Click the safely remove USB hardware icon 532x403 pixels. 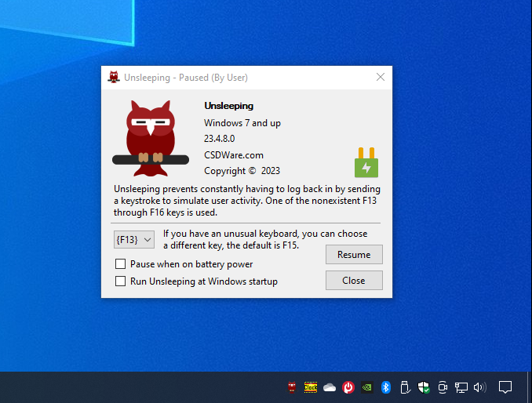coord(405,387)
